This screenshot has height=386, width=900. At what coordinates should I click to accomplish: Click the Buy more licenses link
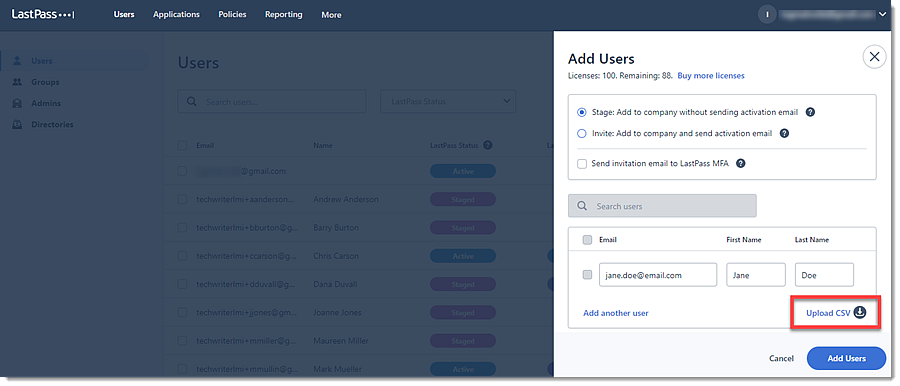tap(711, 76)
